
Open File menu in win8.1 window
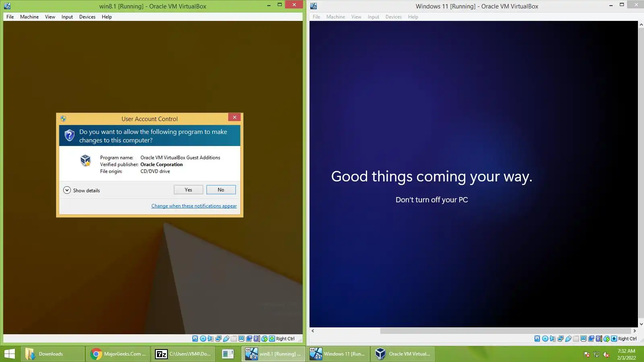10,17
